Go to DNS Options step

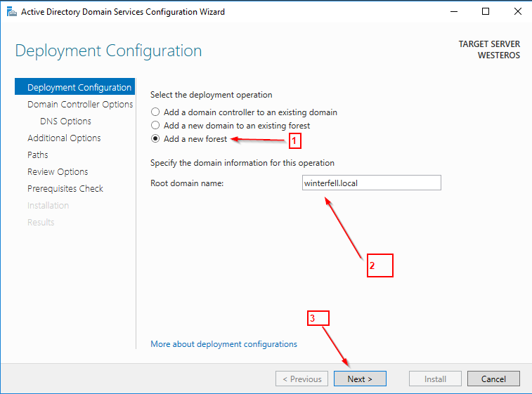(x=65, y=121)
